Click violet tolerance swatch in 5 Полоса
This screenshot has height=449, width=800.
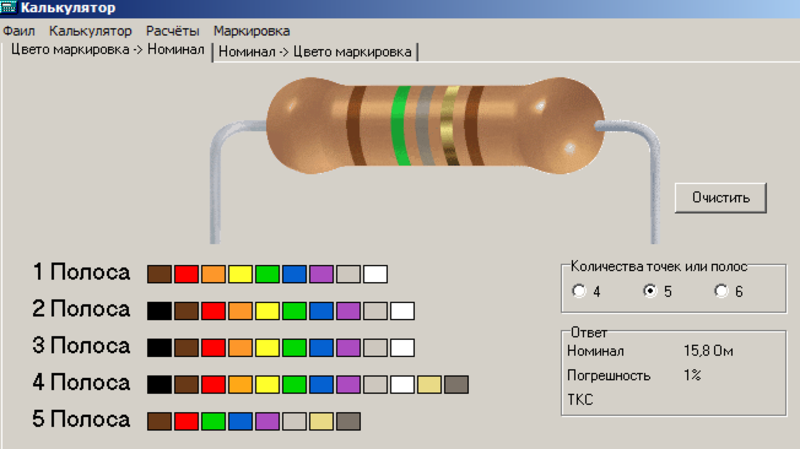click(267, 421)
